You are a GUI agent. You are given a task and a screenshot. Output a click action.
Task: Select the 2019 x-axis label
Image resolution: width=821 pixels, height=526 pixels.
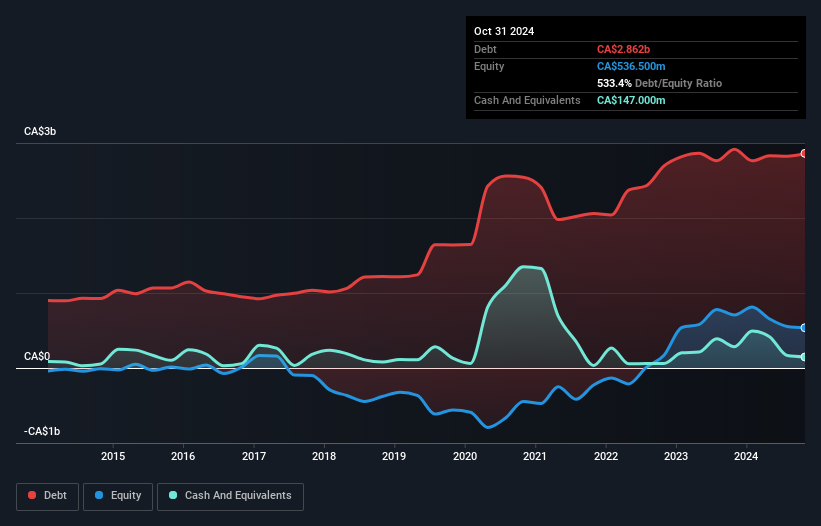tap(394, 456)
